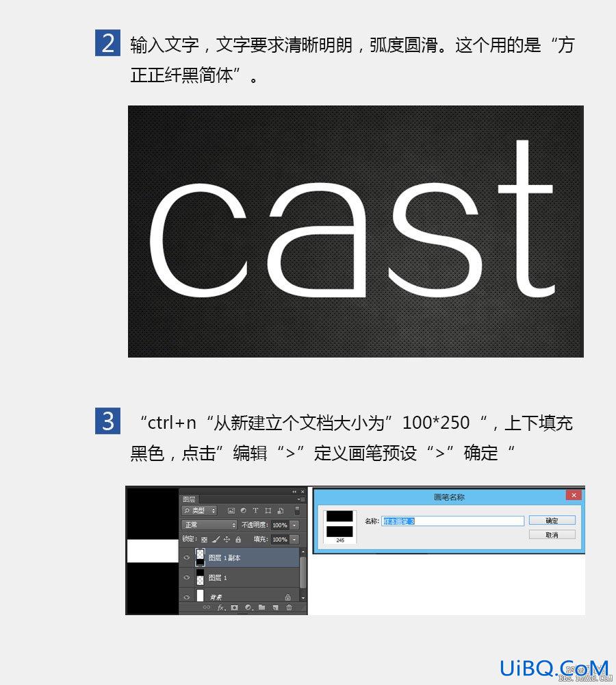Open the 不透明度 opacity dropdown arrow
Viewport: 616px width, 685px height.
tap(295, 525)
